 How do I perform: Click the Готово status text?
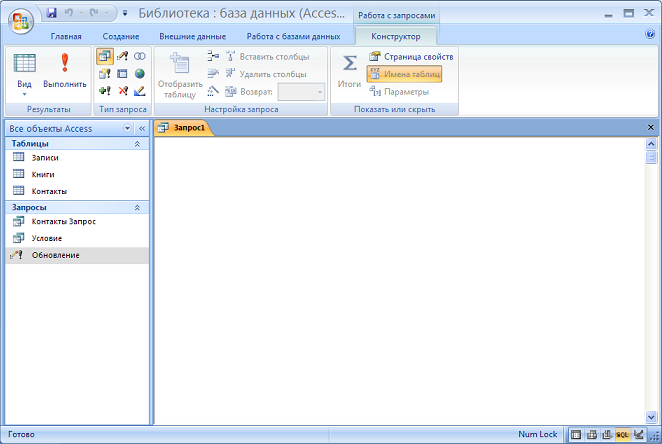[x=21, y=434]
